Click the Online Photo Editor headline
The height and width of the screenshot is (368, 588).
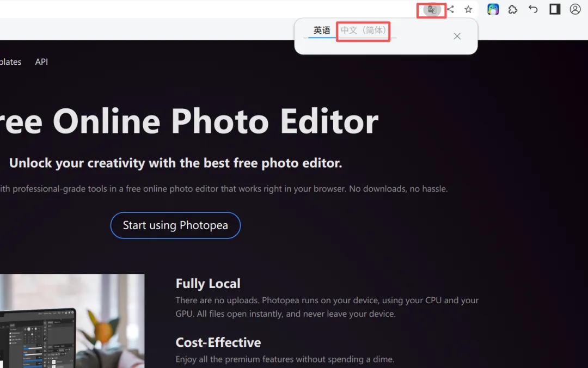pyautogui.click(x=189, y=121)
